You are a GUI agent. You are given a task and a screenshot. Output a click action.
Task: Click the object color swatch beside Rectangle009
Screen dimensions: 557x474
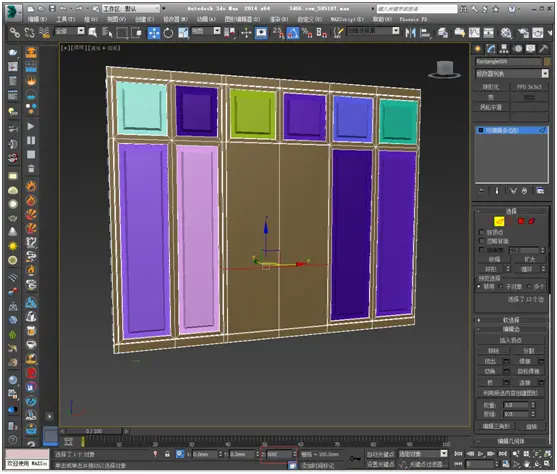547,61
